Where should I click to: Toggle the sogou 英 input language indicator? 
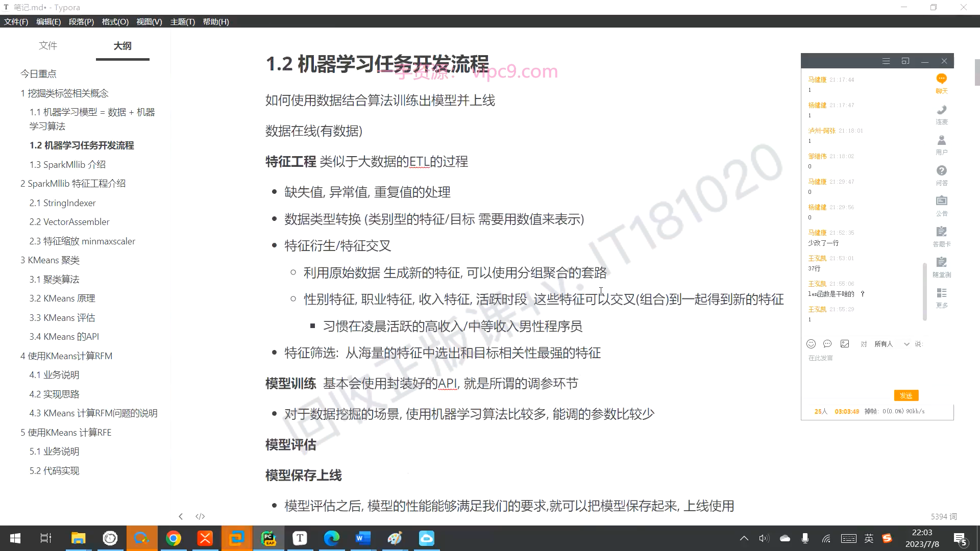(869, 538)
